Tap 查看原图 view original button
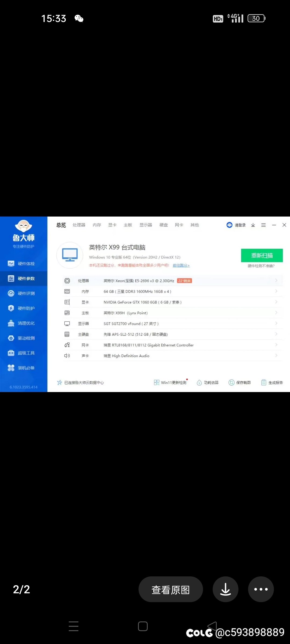This screenshot has height=644, width=290. pyautogui.click(x=171, y=589)
